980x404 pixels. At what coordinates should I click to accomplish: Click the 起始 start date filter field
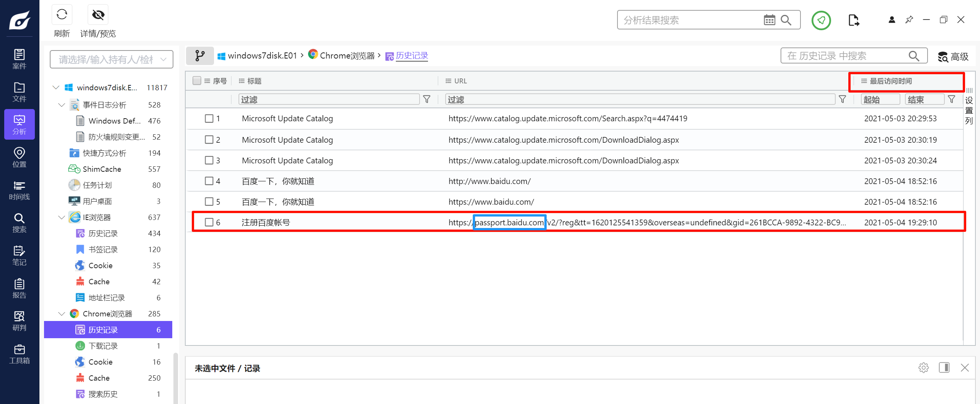point(880,99)
